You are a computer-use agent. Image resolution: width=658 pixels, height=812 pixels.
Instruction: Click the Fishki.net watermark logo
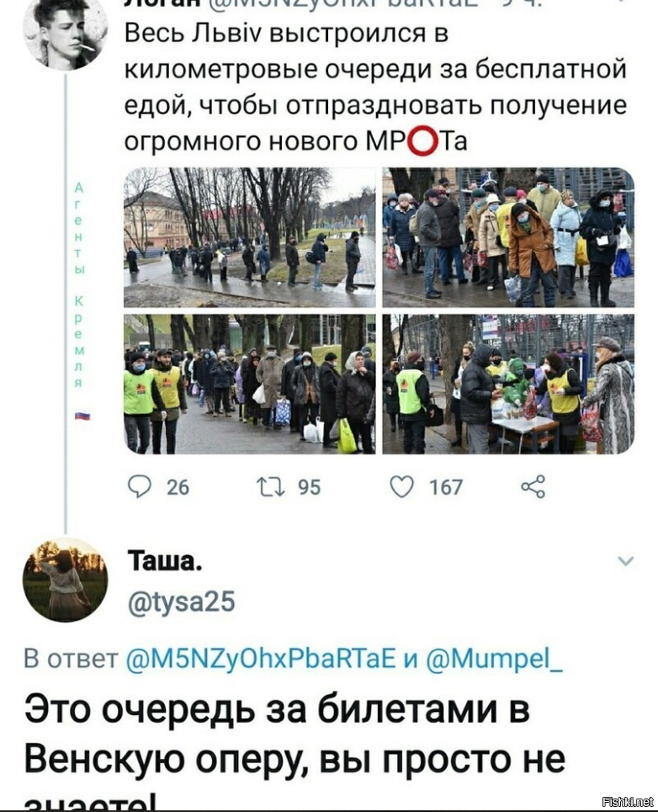click(x=628, y=802)
